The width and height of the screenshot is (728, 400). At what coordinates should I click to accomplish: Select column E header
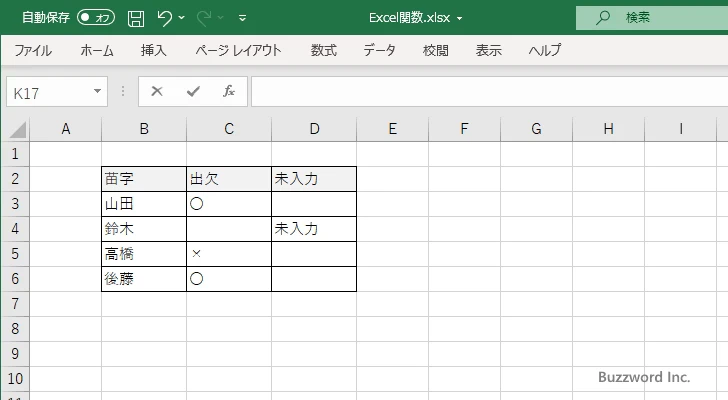[x=393, y=129]
